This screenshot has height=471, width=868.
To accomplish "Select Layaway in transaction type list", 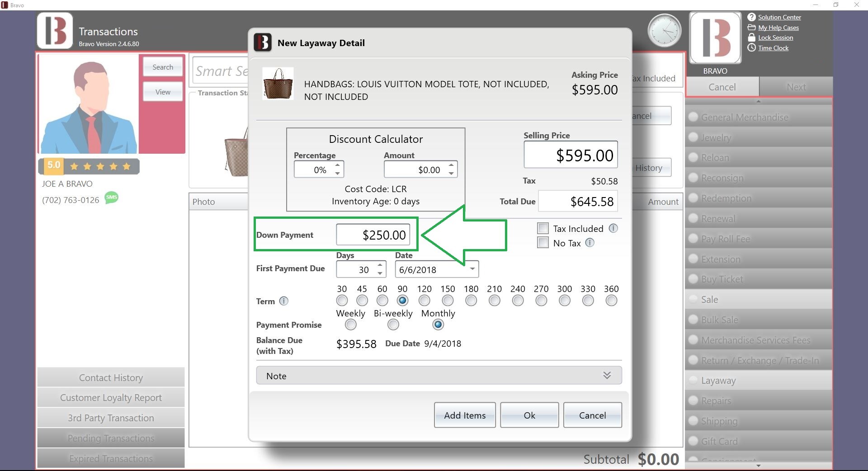I will click(759, 381).
